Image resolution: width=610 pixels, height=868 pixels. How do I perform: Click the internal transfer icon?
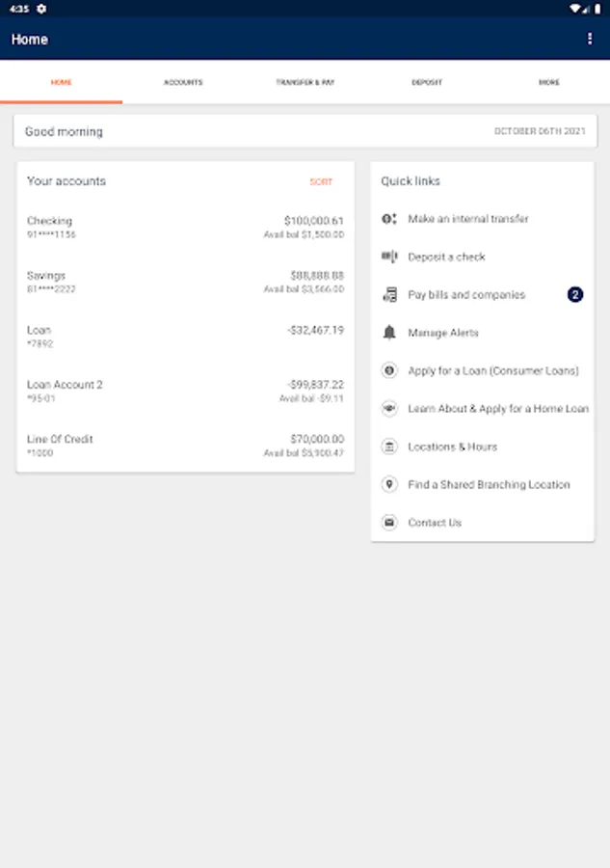389,219
